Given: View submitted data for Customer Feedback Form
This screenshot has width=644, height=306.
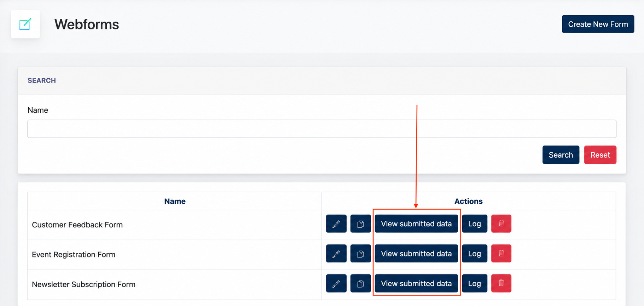Looking at the screenshot, I should 416,223.
